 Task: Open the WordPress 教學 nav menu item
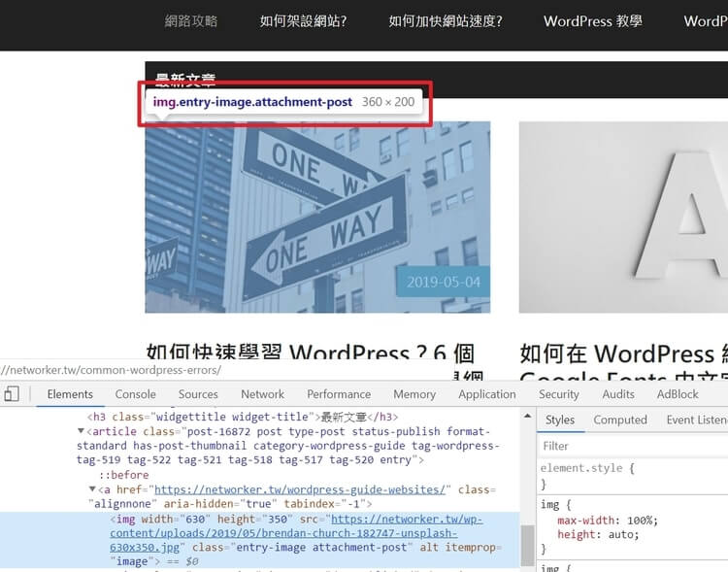tap(592, 21)
